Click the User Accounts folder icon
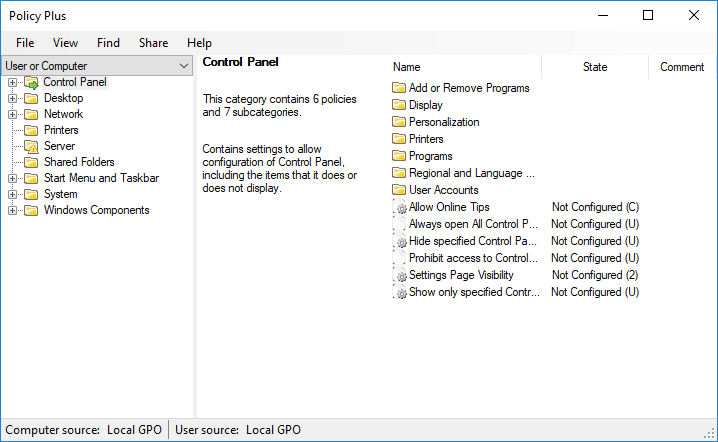Viewport: 718px width, 442px height. [x=399, y=190]
